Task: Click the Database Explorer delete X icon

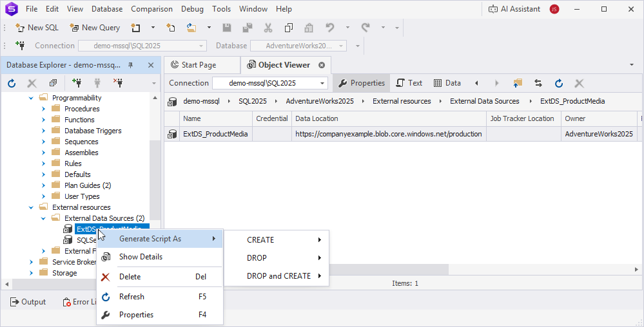Action: (32, 83)
